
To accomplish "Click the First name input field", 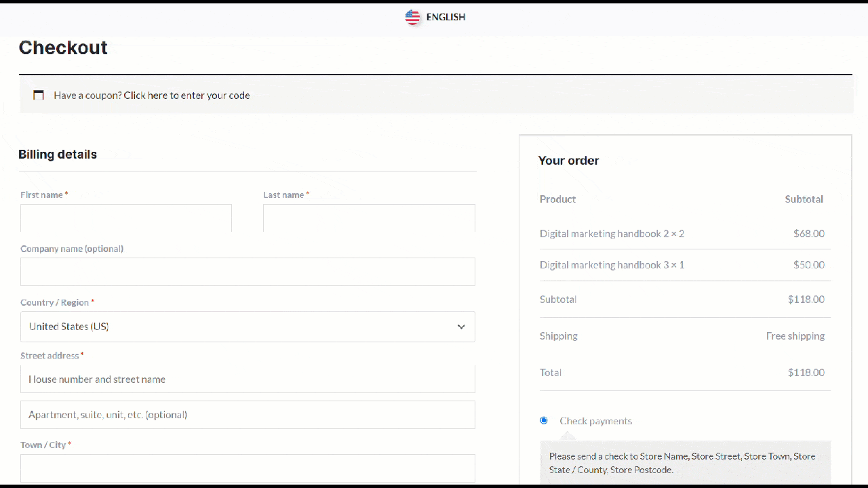I will pos(125,218).
